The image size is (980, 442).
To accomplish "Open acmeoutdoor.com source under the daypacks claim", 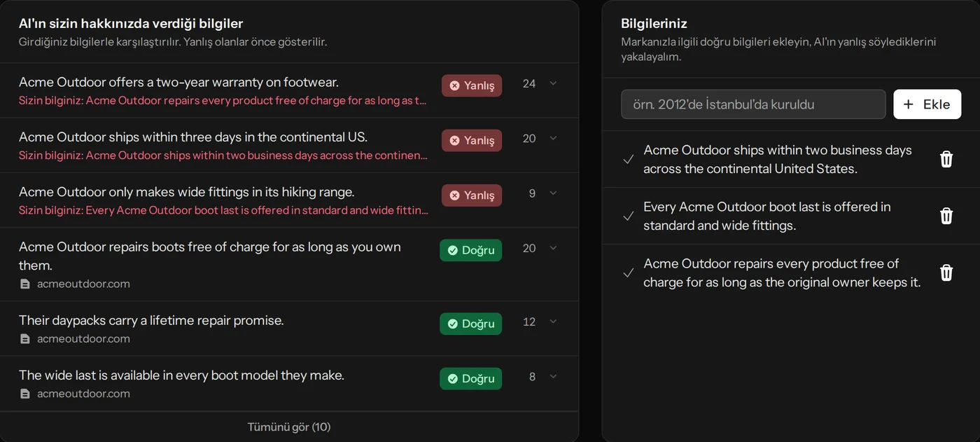I will (83, 339).
